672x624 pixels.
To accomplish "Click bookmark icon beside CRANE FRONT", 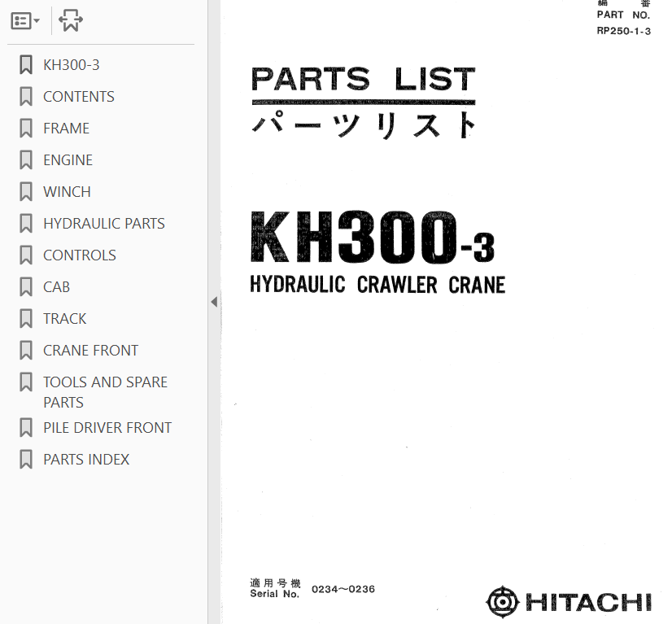I will pyautogui.click(x=26, y=350).
